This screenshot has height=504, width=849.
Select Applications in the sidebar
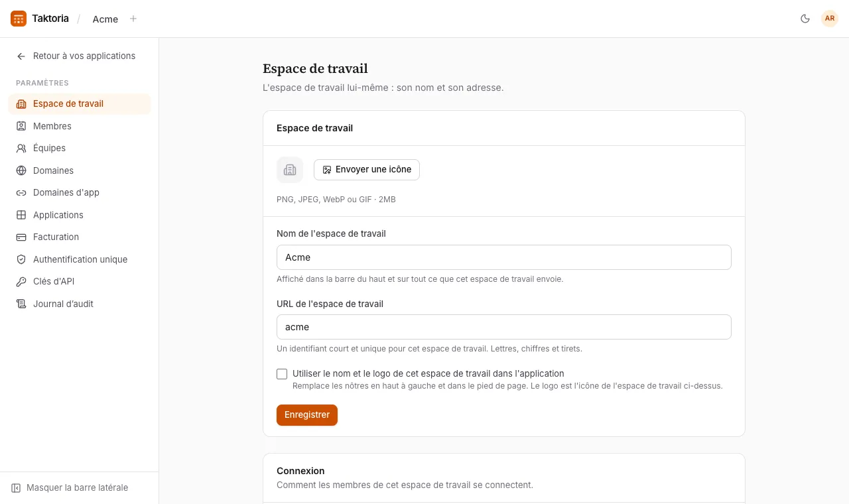tap(80, 215)
